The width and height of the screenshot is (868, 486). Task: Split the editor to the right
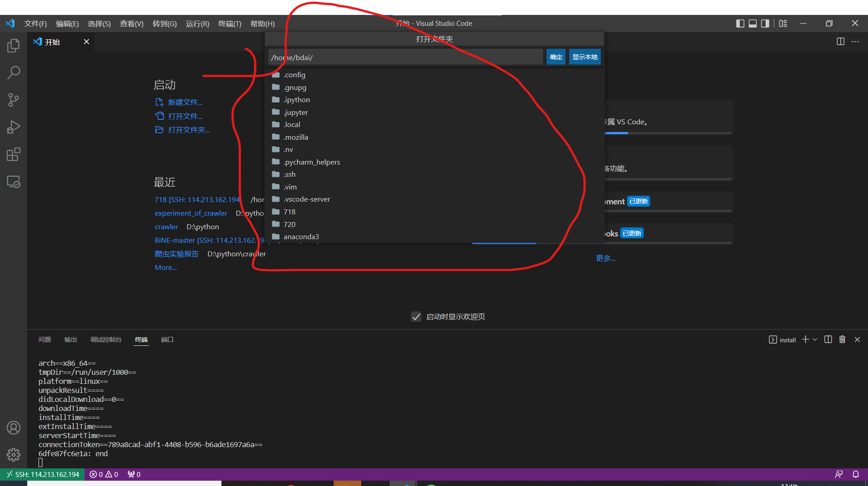click(840, 42)
